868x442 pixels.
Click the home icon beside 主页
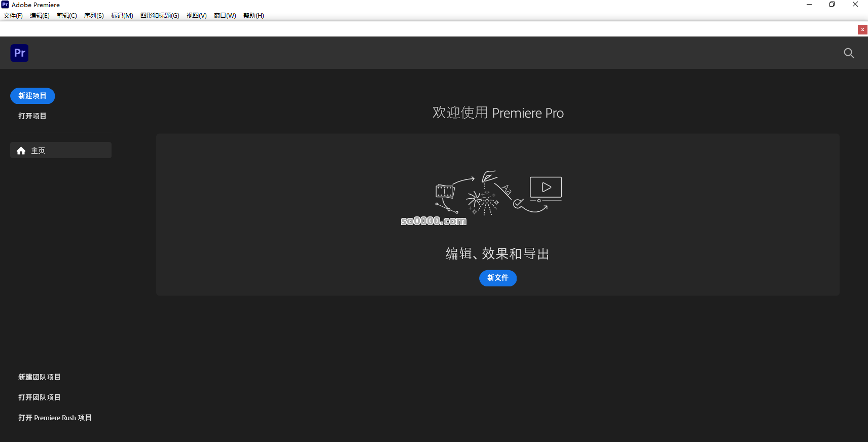click(x=21, y=151)
